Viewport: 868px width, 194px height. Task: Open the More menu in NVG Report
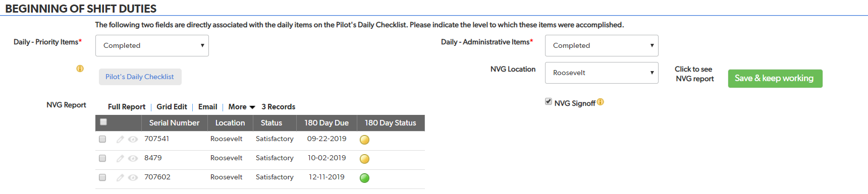tap(242, 107)
